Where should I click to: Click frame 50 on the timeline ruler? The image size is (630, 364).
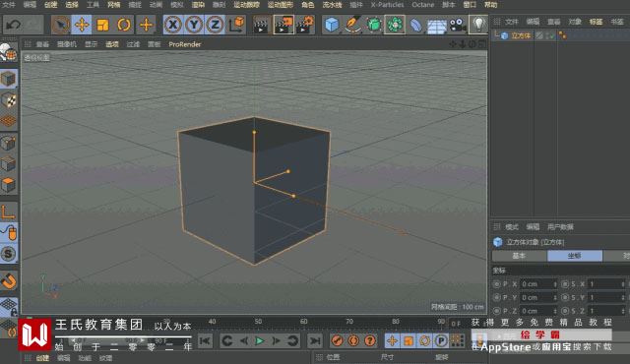point(258,322)
